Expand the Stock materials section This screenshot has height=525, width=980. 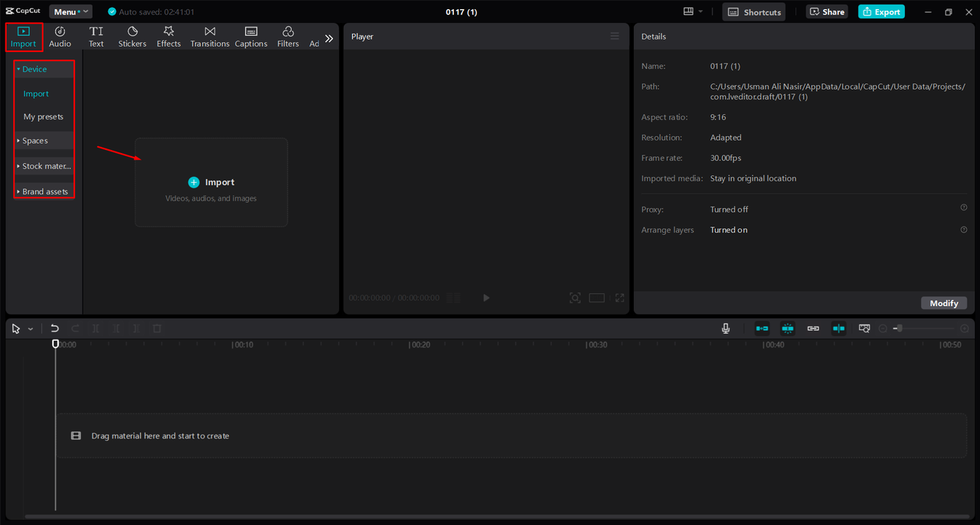(44, 166)
